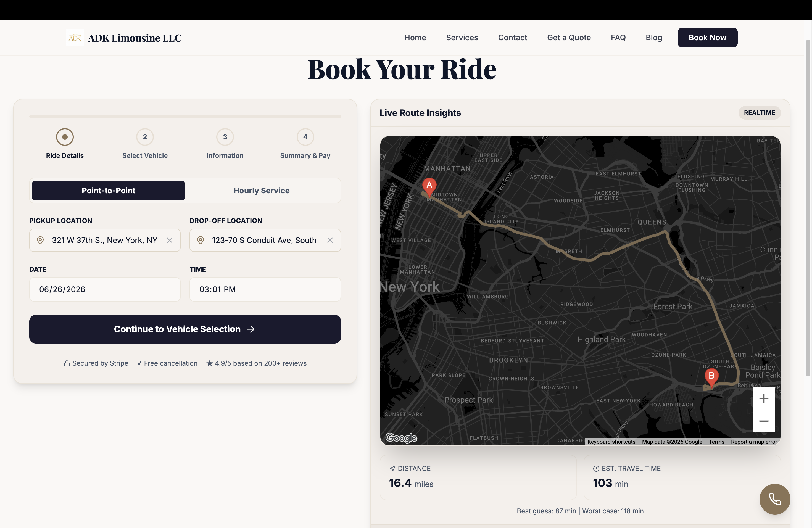Open the Home page

click(x=415, y=38)
